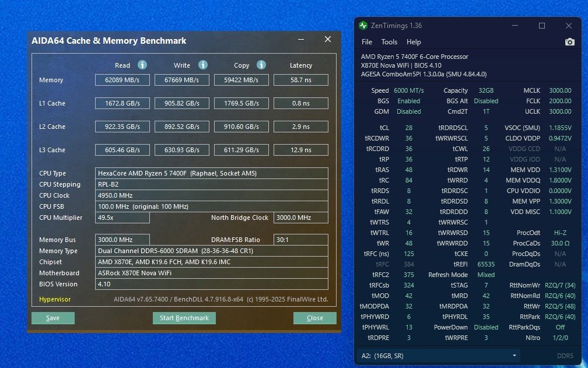The width and height of the screenshot is (588, 368).
Task: Click the CPU Clock field 4950.0 MHz
Action: coord(212,195)
